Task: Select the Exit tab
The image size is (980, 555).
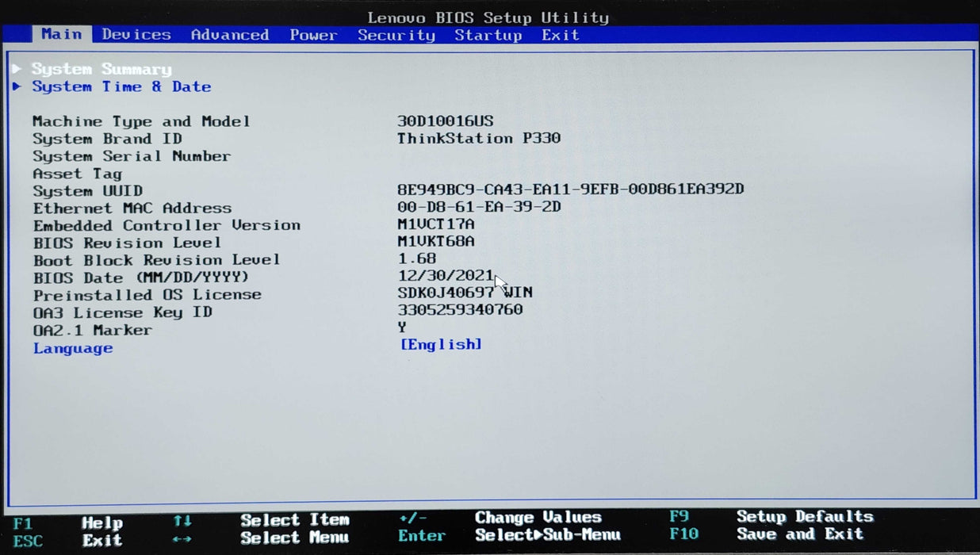Action: (561, 35)
